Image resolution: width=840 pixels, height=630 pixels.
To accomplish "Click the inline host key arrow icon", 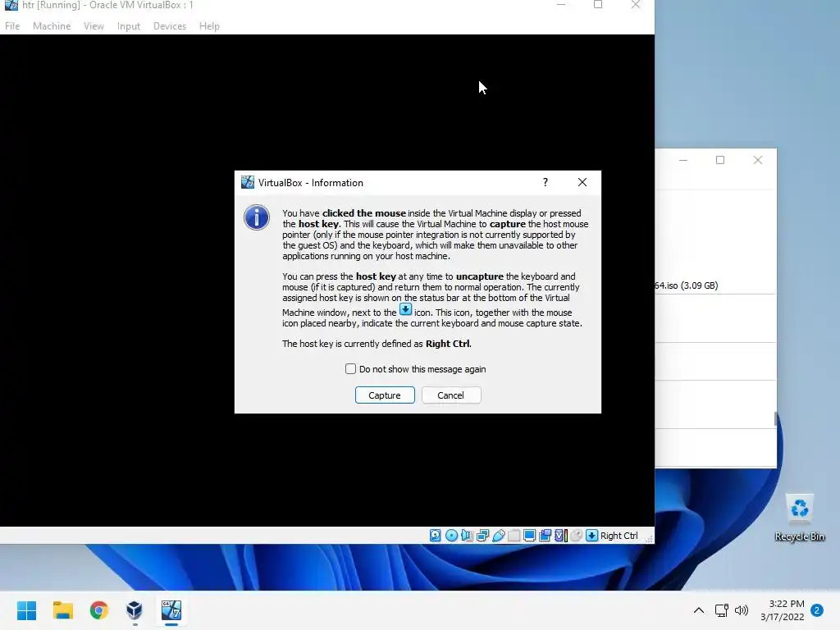I will click(405, 309).
